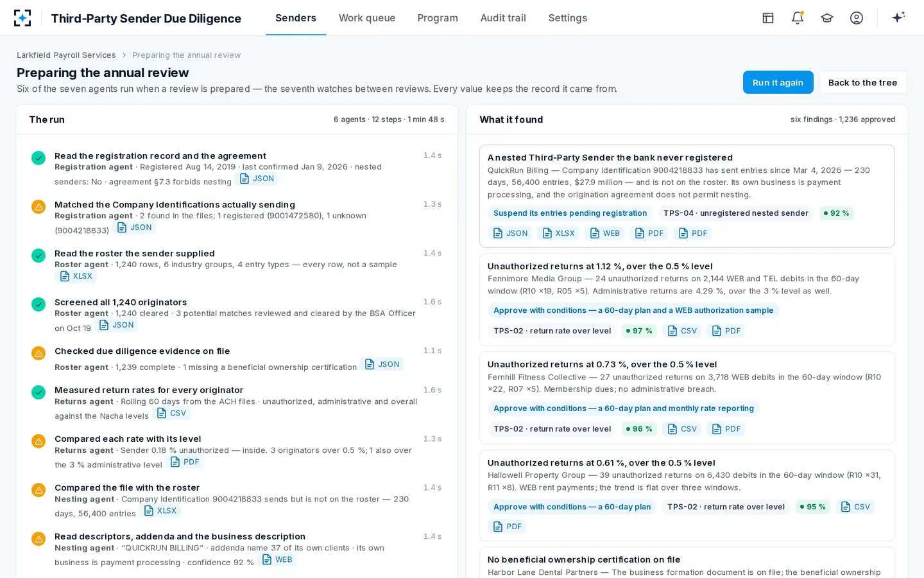Image resolution: width=924 pixels, height=578 pixels.
Task: Open JSON for matched Company Identifications step
Action: 135,227
